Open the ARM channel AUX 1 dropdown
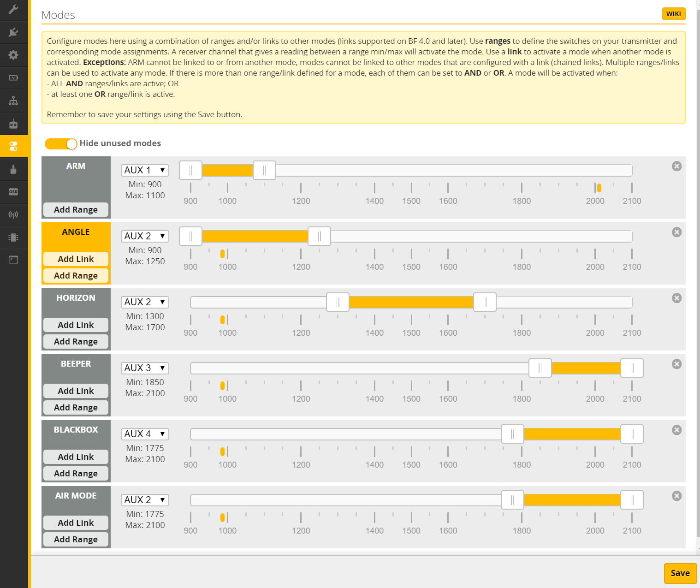This screenshot has height=588, width=700. click(145, 170)
